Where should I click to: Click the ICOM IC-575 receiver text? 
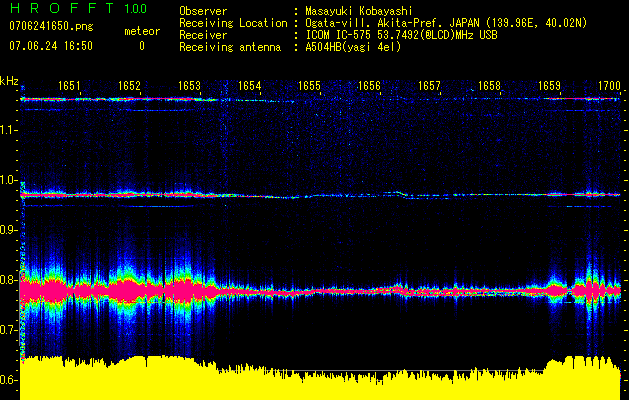[x=401, y=35]
